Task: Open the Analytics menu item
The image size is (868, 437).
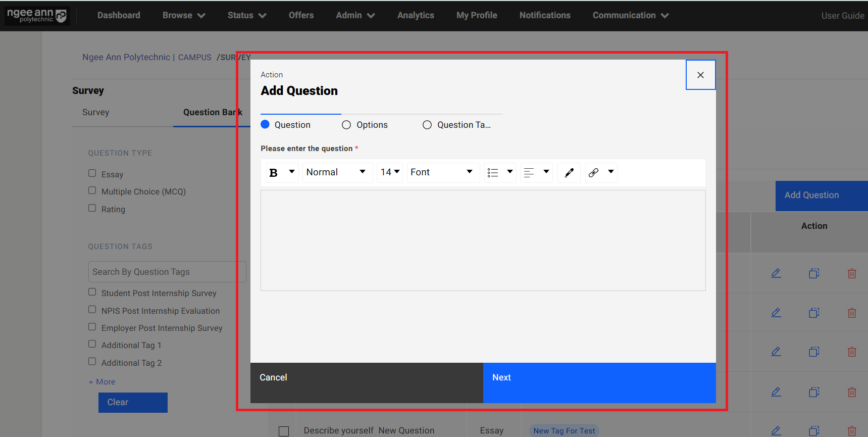Action: point(415,15)
